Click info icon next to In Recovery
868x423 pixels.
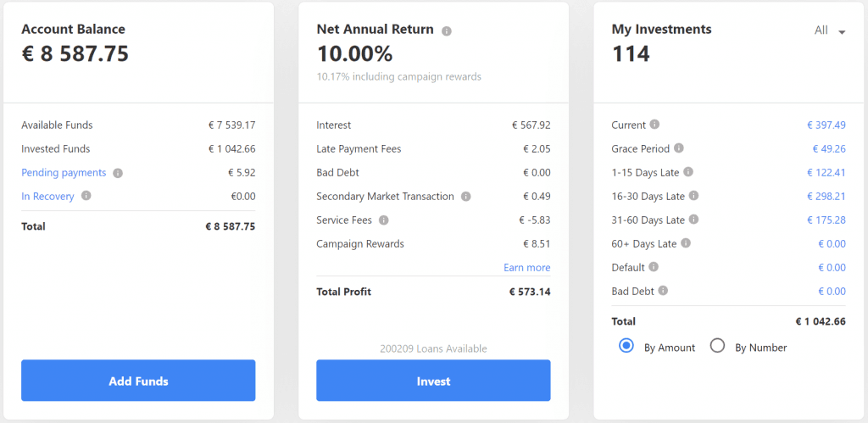86,197
